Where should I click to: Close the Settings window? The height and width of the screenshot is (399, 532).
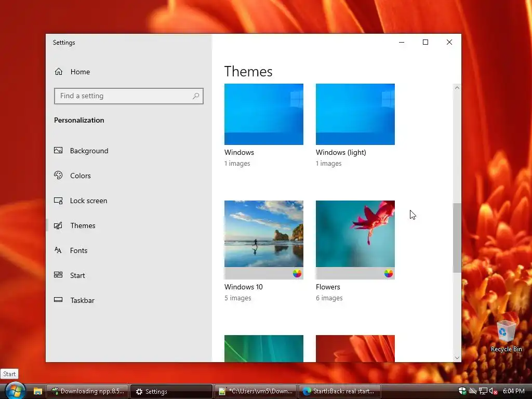(449, 42)
